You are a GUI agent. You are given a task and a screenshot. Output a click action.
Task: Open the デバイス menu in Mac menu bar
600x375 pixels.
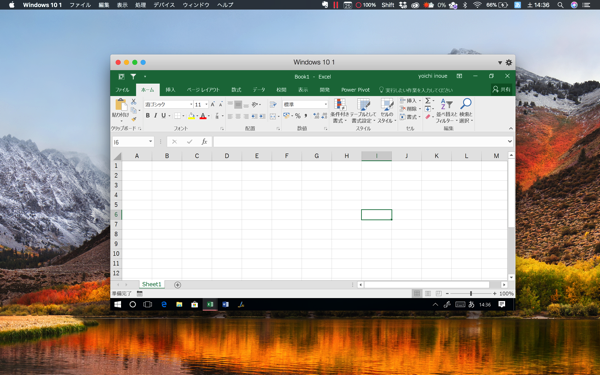tap(164, 5)
